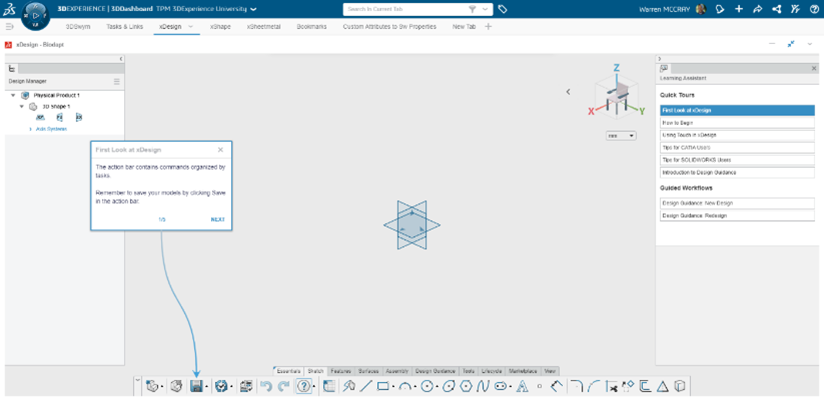824x401 pixels.
Task: Select the ZX plane icon in design tree
Action: [79, 117]
